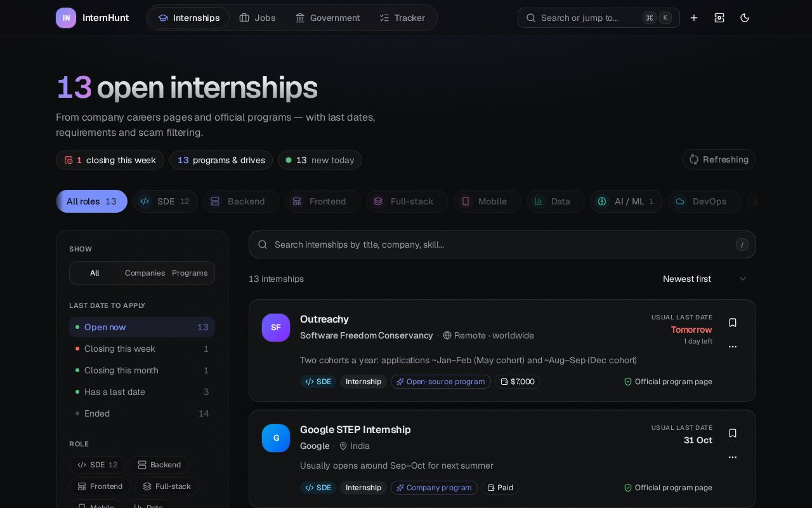The height and width of the screenshot is (508, 812).
Task: Open more options for Outreachy
Action: 733,347
